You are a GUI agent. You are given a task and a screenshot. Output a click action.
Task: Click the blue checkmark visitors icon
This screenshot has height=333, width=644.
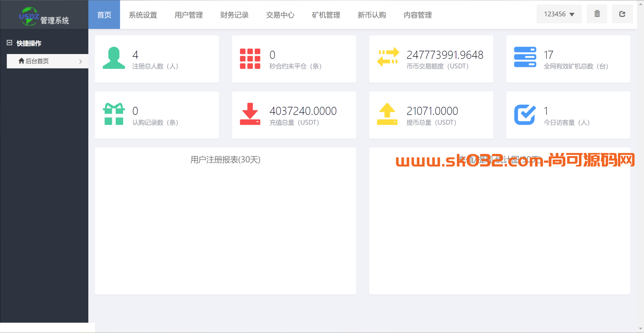525,114
